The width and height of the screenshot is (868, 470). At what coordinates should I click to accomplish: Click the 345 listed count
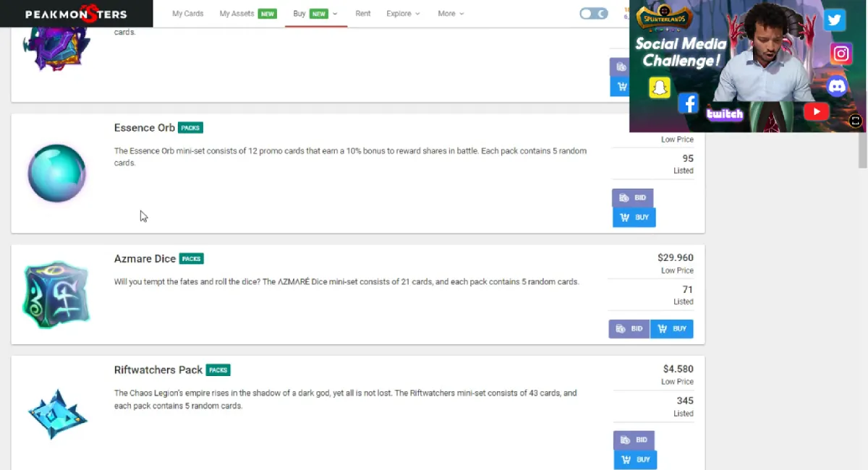[x=685, y=401]
